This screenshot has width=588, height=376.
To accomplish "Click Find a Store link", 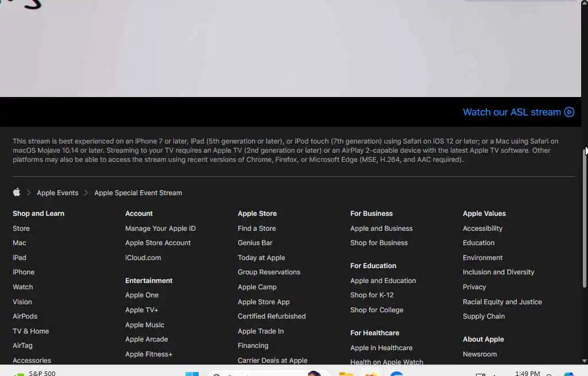I will [257, 228].
